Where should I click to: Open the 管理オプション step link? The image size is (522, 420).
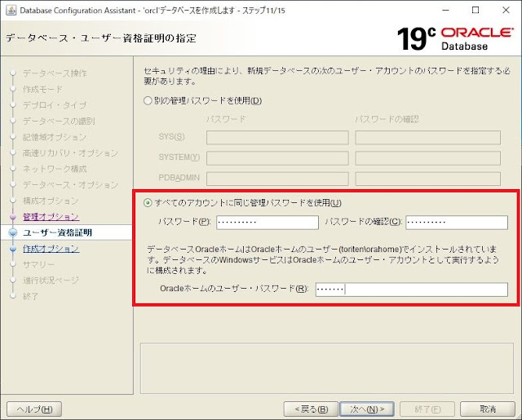point(51,217)
